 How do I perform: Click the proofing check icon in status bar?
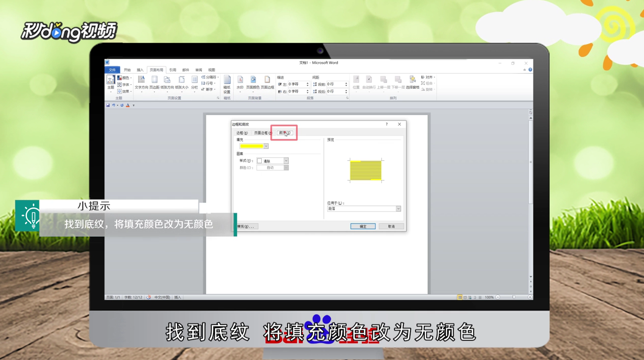149,297
